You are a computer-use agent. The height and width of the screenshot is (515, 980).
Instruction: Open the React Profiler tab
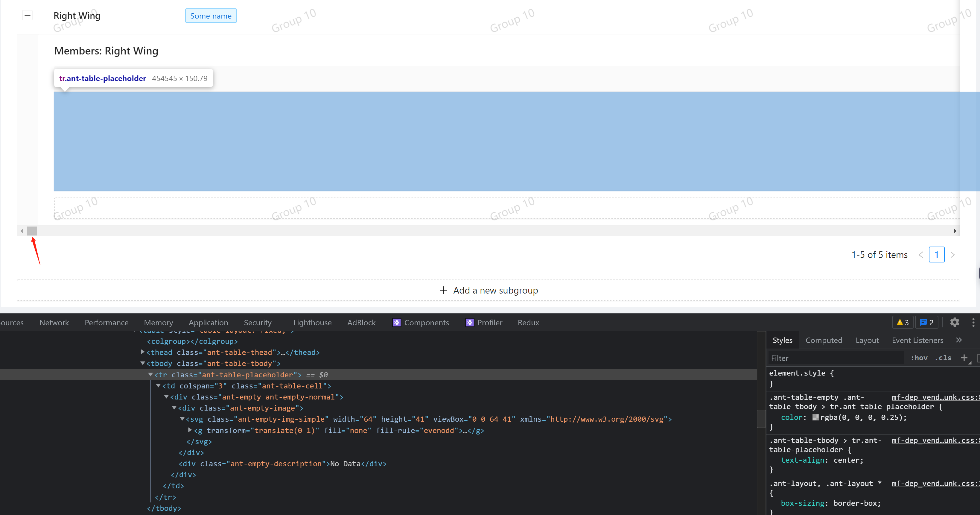484,322
